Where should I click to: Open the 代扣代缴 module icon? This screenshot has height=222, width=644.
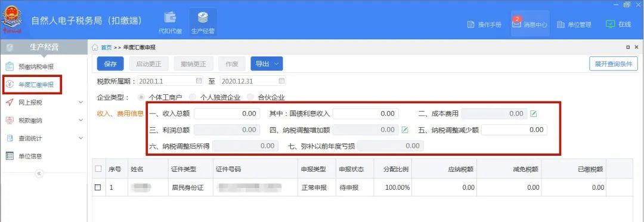[170, 22]
